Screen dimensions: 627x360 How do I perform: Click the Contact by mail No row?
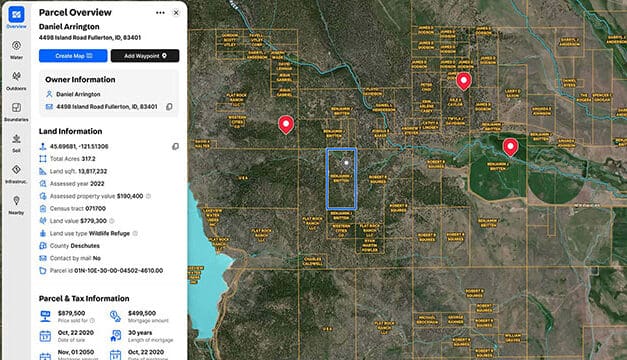pos(70,258)
